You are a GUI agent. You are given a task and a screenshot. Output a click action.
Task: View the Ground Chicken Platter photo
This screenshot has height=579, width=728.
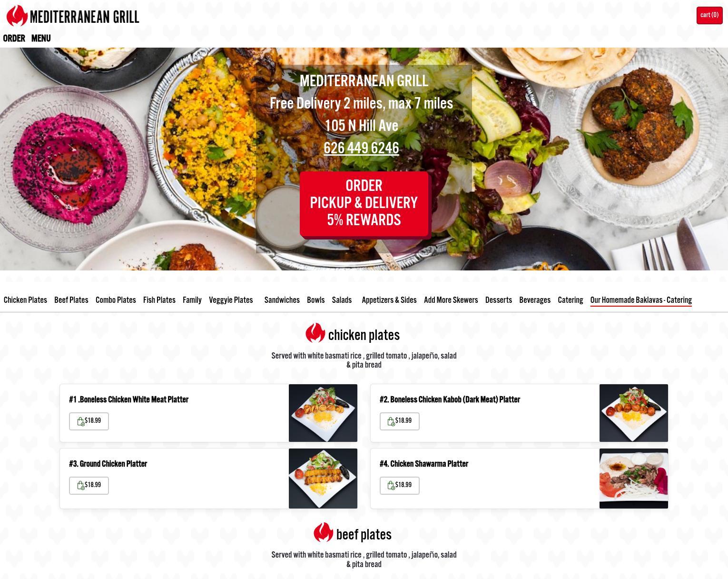click(323, 479)
